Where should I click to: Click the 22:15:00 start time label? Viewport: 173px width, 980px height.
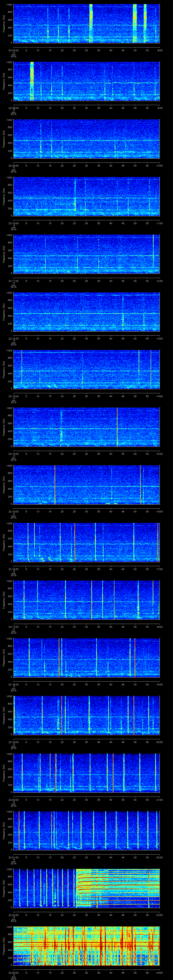(13, 512)
